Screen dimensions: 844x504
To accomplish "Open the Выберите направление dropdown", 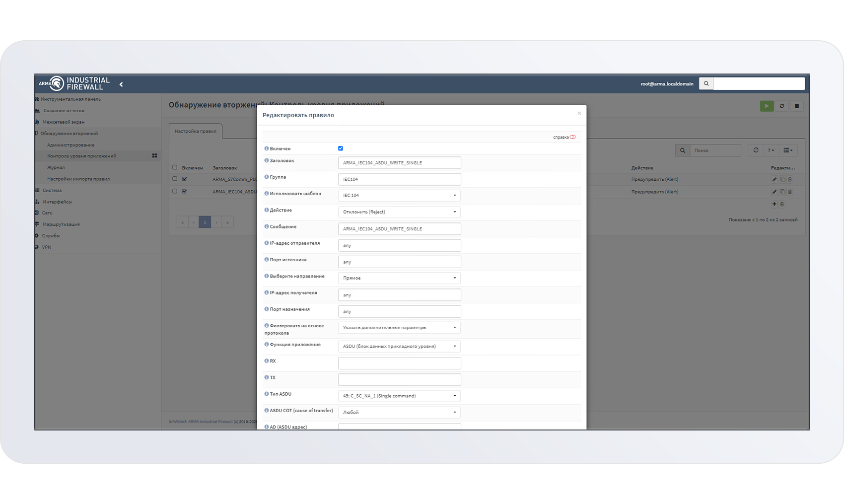I will 399,278.
